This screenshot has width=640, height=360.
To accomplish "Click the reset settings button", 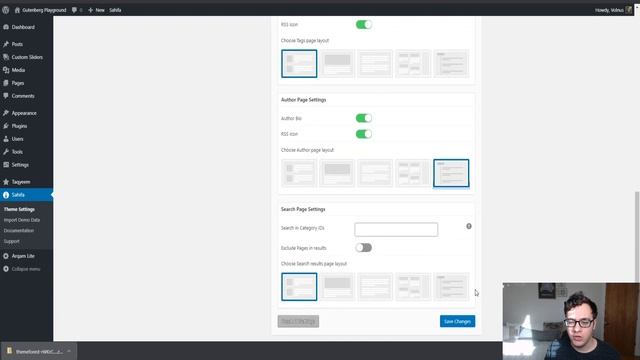I will (298, 321).
